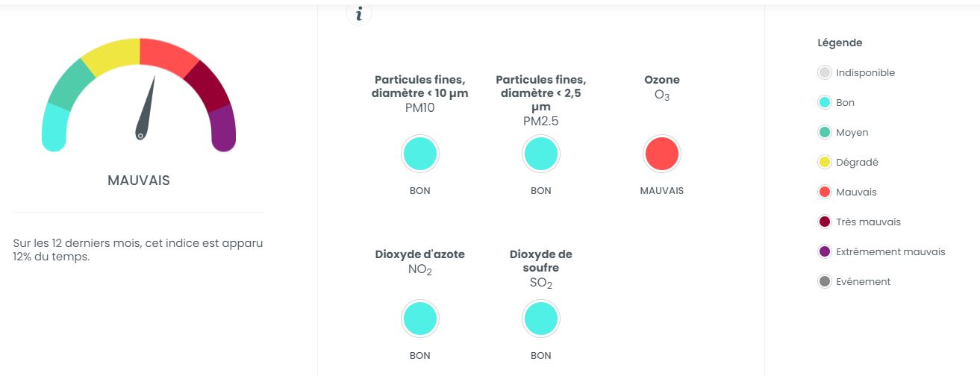Click the Mauvais red legend dot
The image size is (980, 376).
tap(825, 192)
